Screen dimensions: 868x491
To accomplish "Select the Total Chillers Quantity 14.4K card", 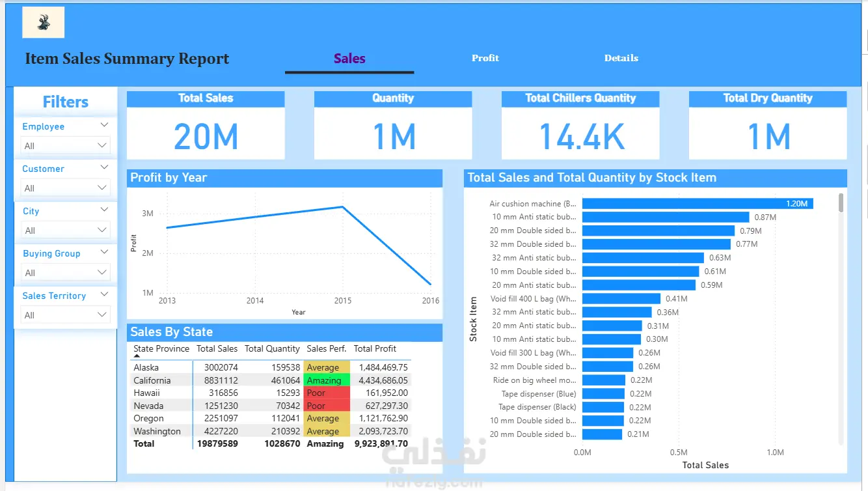I will (x=580, y=125).
